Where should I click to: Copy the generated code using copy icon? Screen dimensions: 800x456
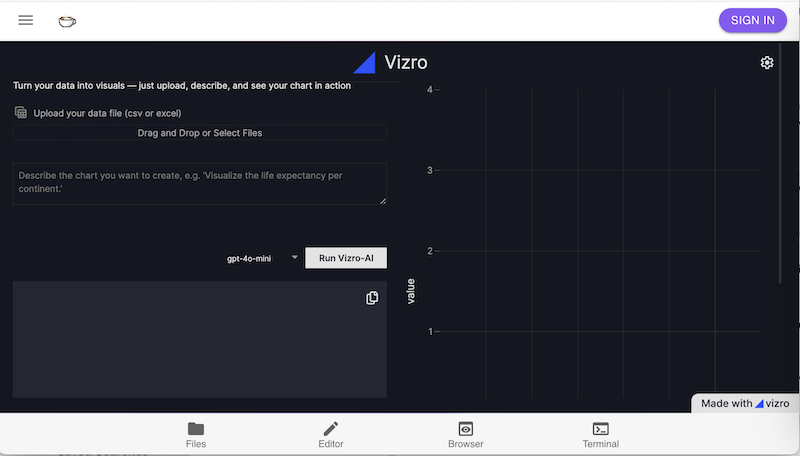(x=372, y=298)
